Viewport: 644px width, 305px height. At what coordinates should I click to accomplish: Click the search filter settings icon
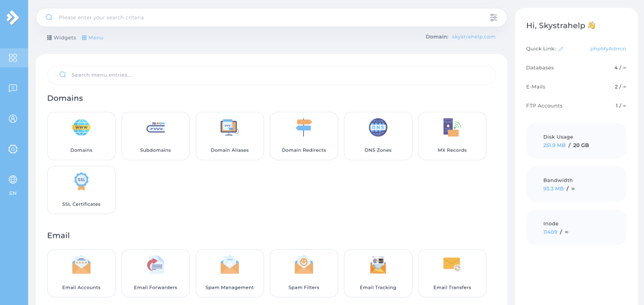pyautogui.click(x=493, y=18)
